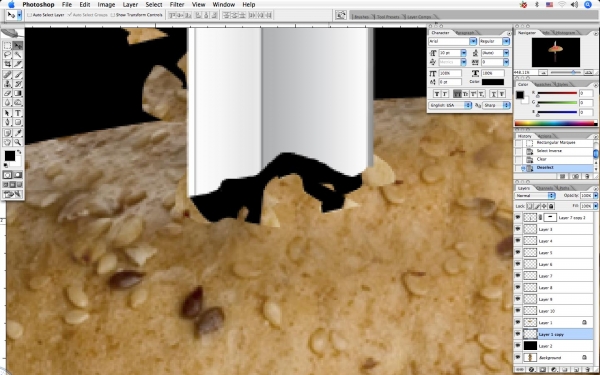The height and width of the screenshot is (375, 600).
Task: Select the Eyedropper tool
Action: click(18, 133)
